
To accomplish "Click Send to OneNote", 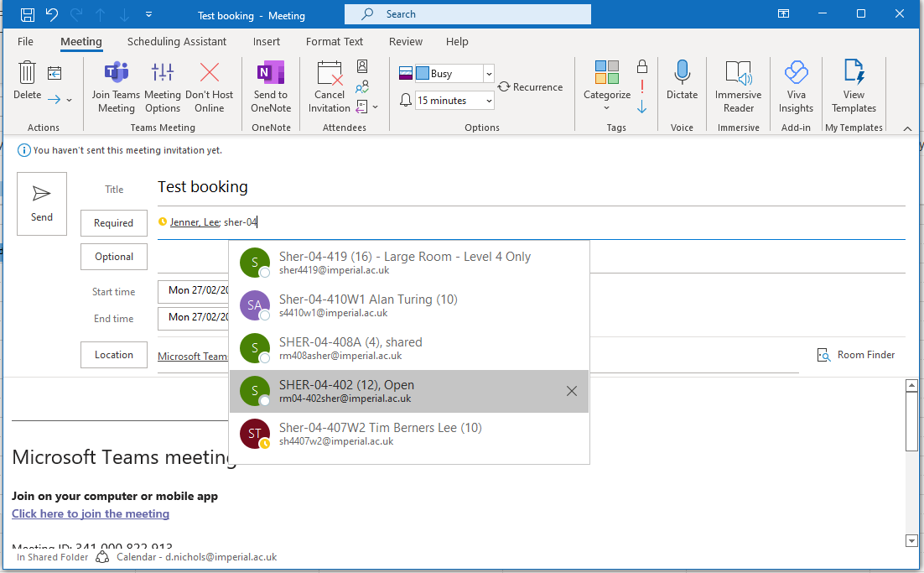I will [x=271, y=74].
